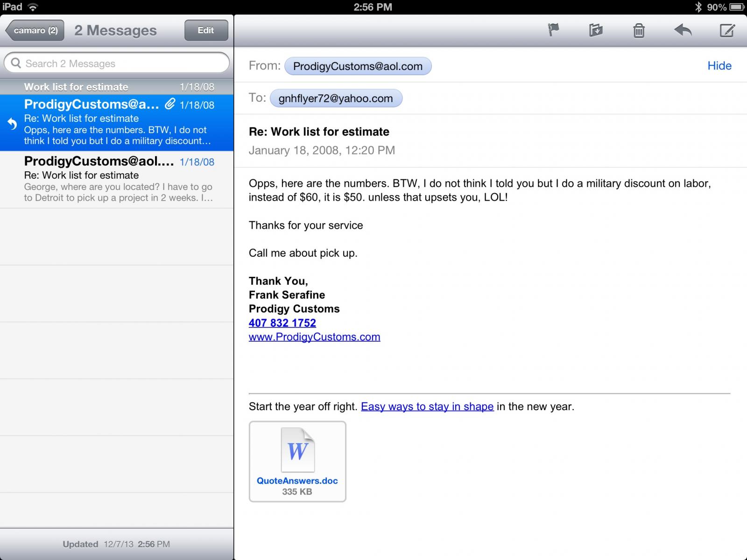Hide the message header details

(x=719, y=66)
